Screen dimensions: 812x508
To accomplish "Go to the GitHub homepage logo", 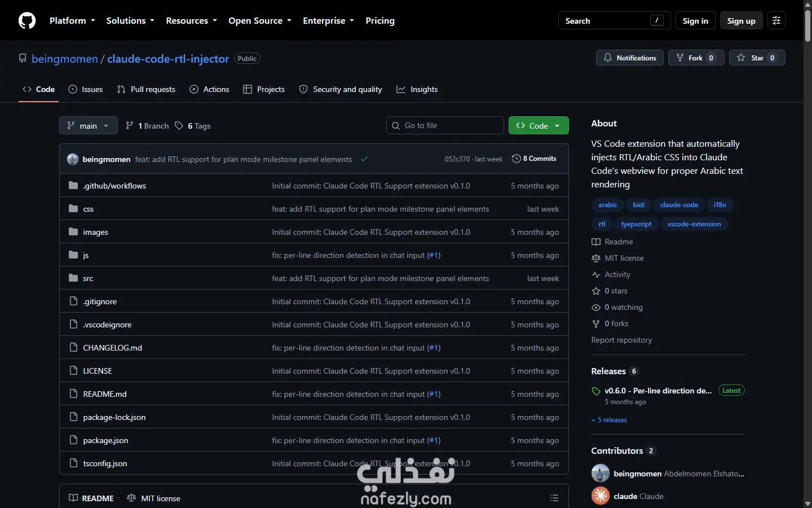I will coord(27,21).
